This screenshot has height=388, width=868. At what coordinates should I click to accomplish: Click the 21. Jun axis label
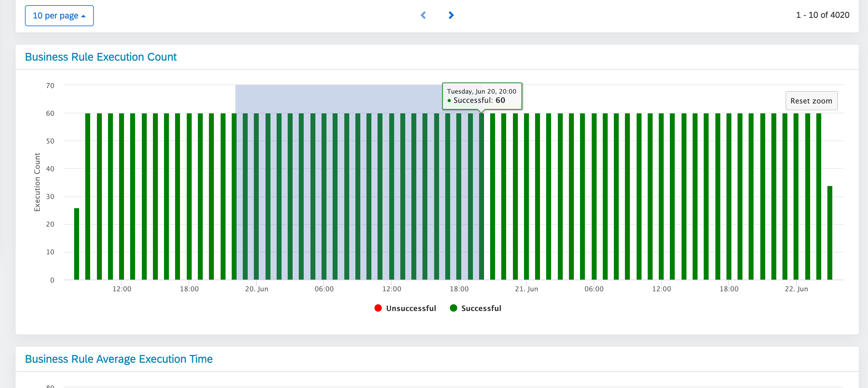(x=526, y=289)
